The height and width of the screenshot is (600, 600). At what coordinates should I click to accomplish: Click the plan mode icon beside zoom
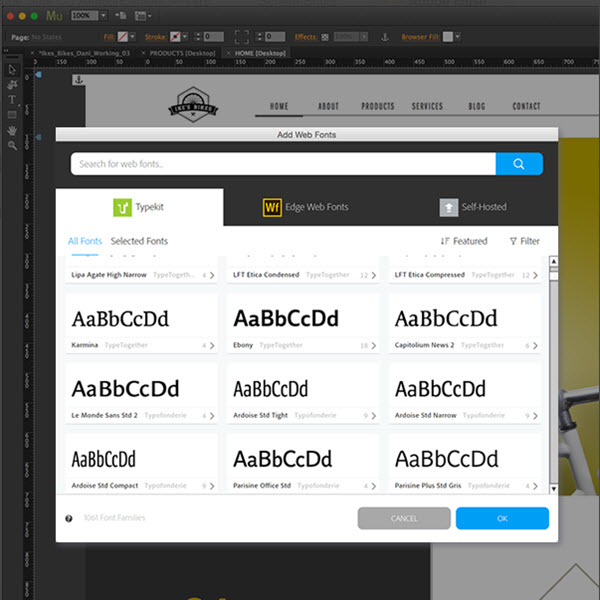(121, 16)
